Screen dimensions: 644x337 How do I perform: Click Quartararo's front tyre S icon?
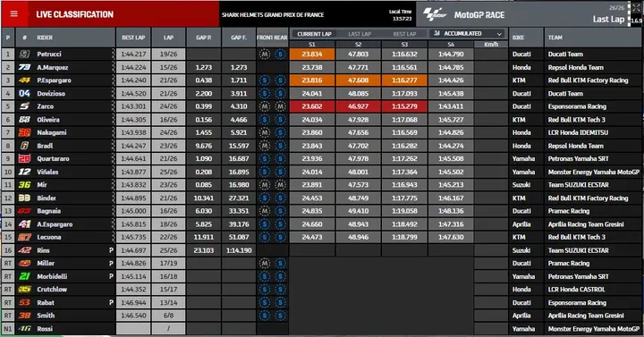265,159
